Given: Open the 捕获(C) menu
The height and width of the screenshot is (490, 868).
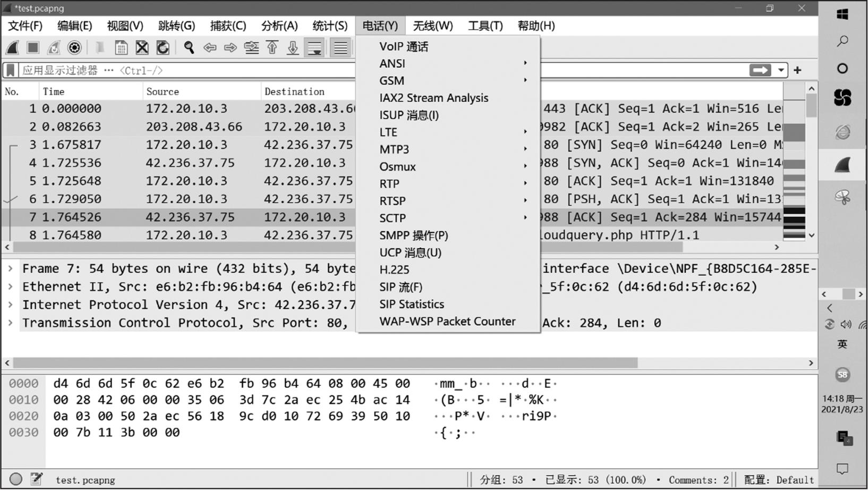Looking at the screenshot, I should 228,26.
